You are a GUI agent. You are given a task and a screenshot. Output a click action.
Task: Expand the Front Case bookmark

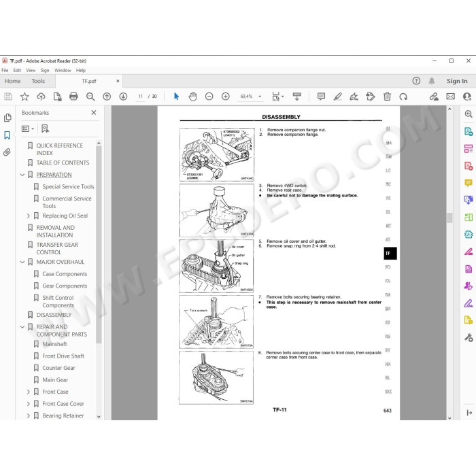[x=29, y=392]
